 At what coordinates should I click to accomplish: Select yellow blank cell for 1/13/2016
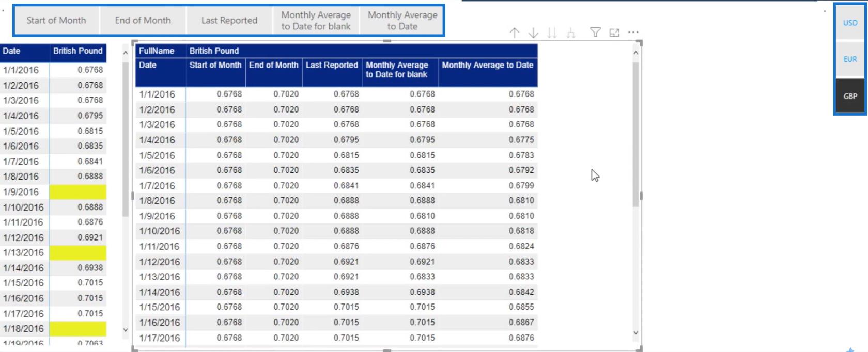[x=78, y=252]
